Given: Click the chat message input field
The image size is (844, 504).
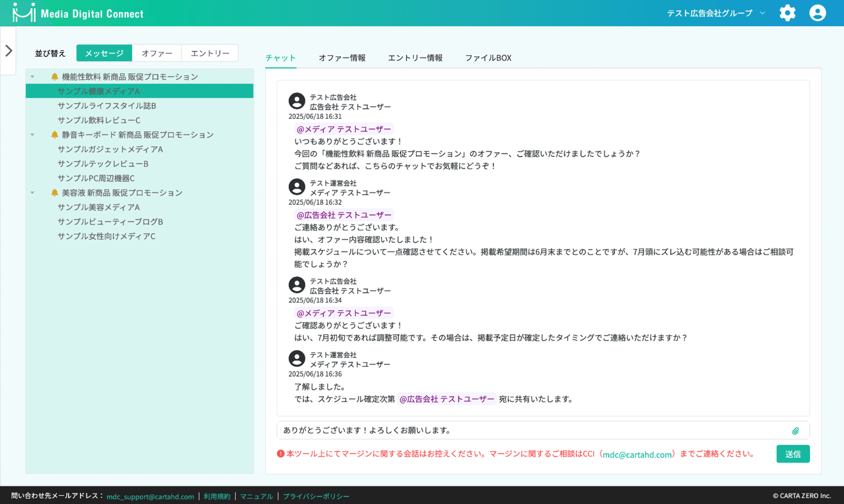Looking at the screenshot, I should (x=530, y=430).
